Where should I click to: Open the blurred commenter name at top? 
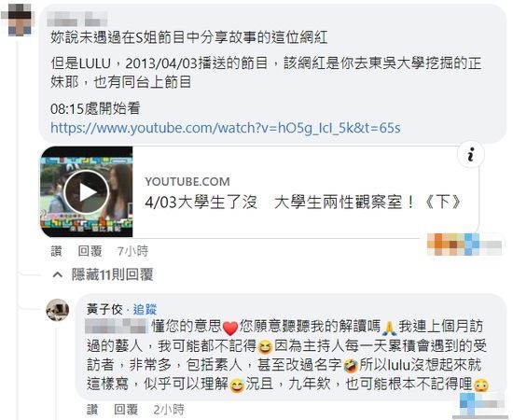(x=77, y=19)
